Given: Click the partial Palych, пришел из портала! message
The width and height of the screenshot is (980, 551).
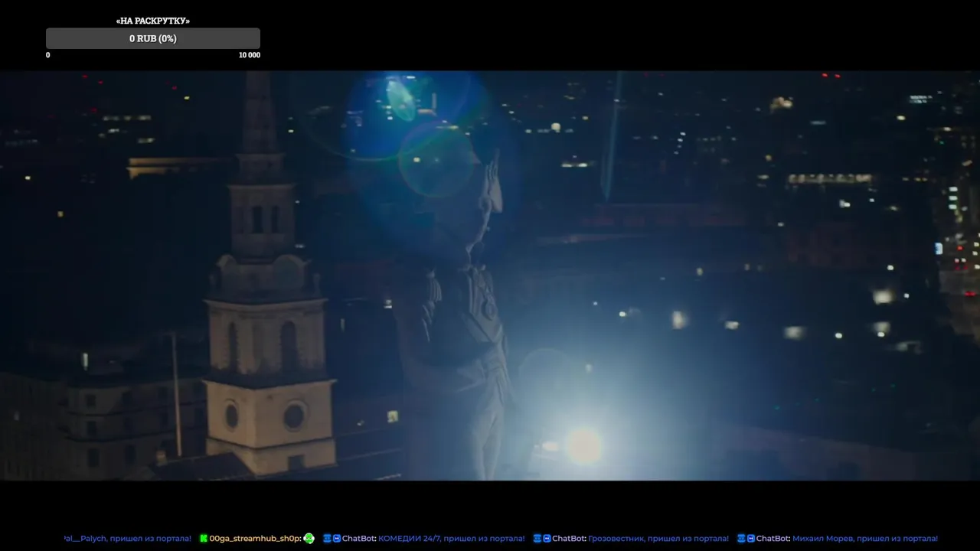Looking at the screenshot, I should (x=128, y=539).
